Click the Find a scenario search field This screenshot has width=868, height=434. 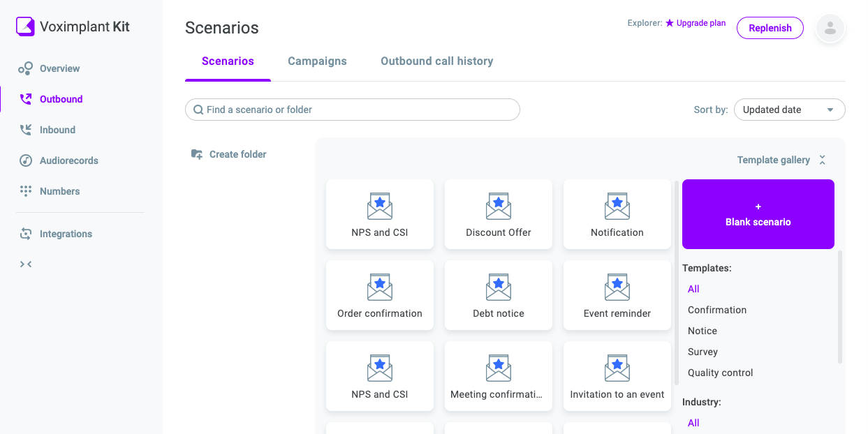point(353,110)
